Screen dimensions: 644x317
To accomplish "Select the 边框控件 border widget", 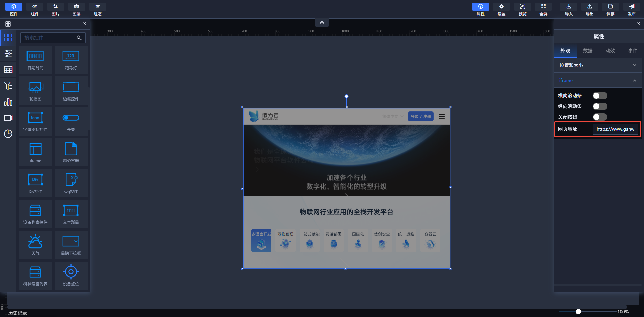I will tap(71, 91).
